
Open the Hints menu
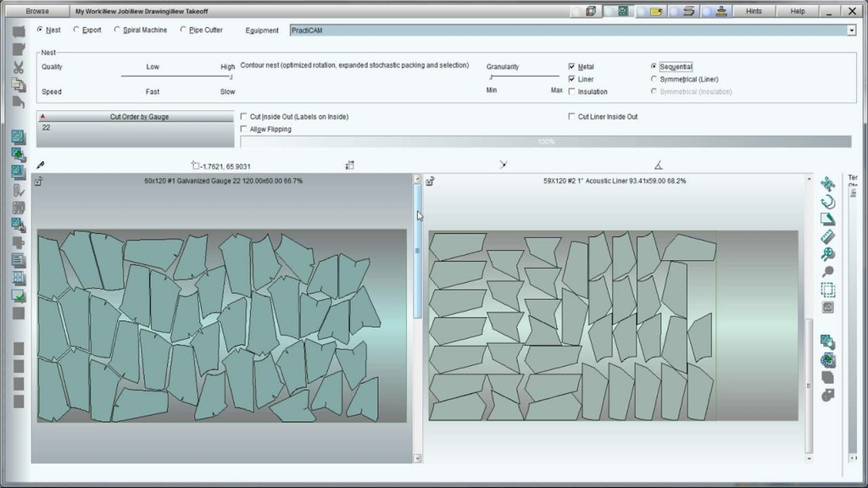click(x=754, y=11)
